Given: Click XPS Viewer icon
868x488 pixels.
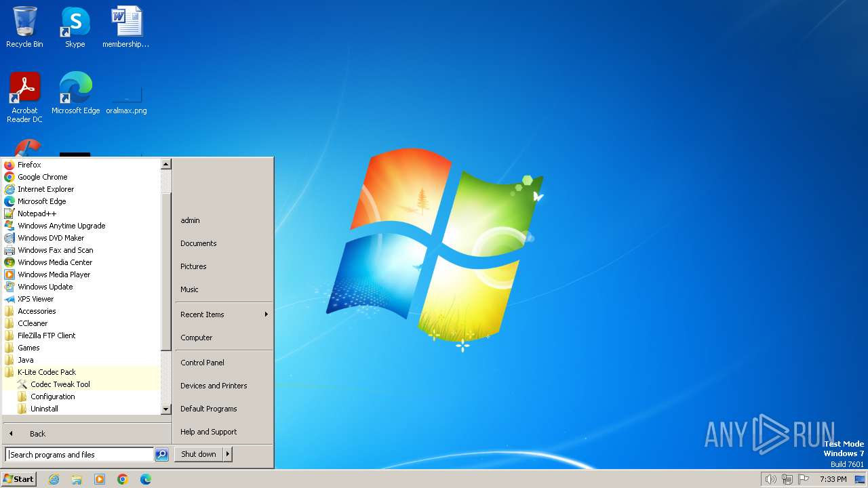Looking at the screenshot, I should tap(9, 299).
